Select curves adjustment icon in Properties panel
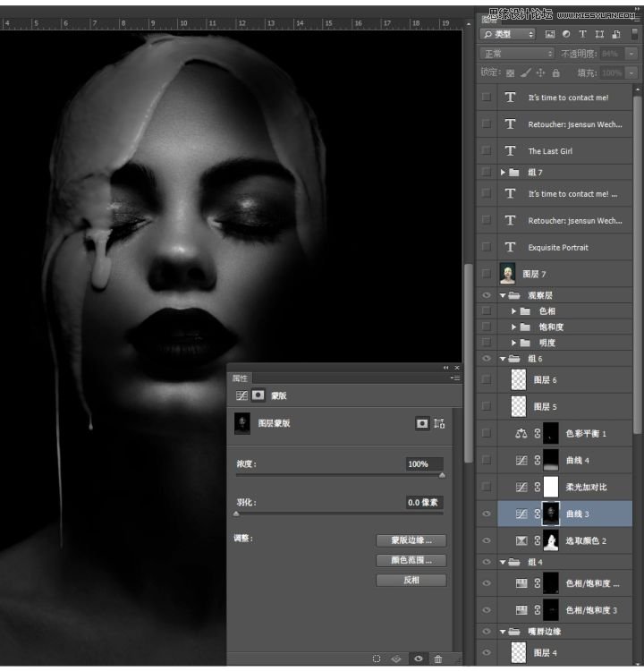644x671 pixels. (241, 395)
